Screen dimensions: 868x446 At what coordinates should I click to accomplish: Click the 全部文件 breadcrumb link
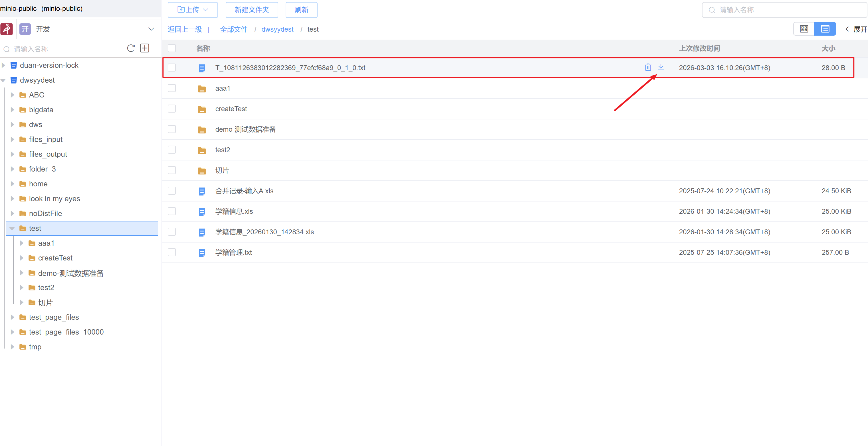pyautogui.click(x=233, y=29)
